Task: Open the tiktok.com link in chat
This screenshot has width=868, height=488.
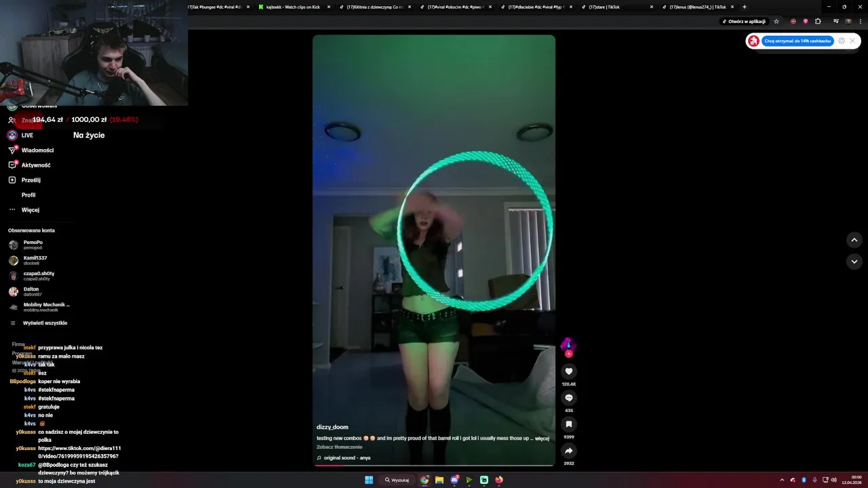Action: (79, 452)
